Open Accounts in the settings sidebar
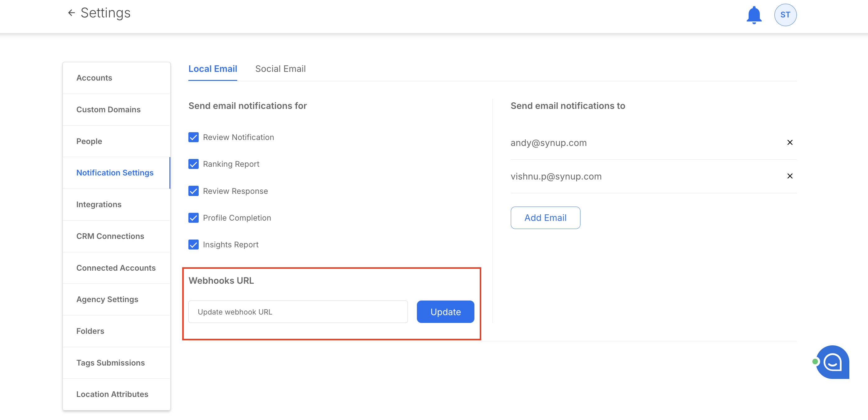 [94, 78]
